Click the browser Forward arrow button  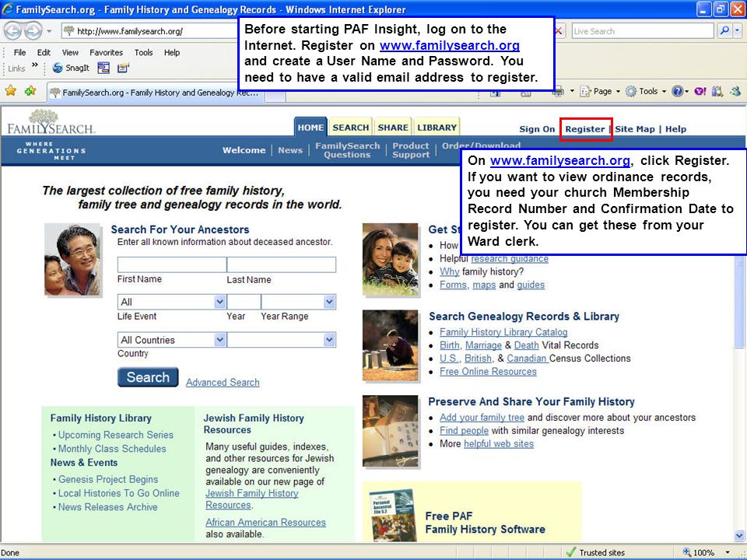click(x=33, y=31)
